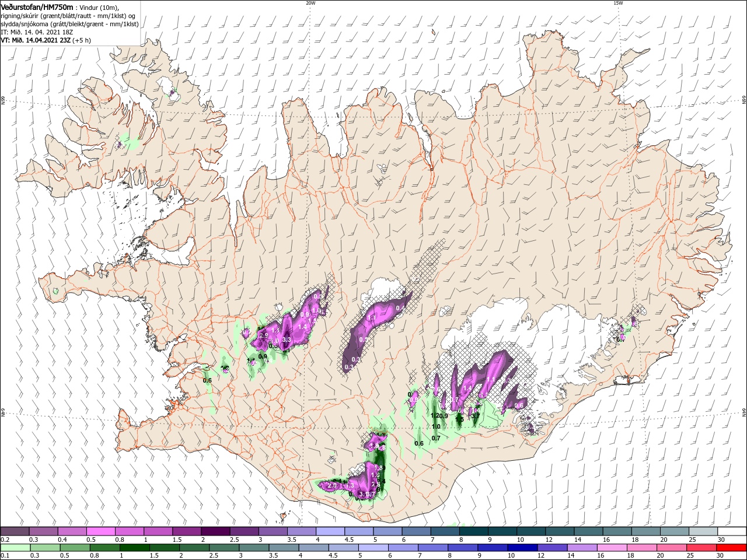Pick dark purple snow swatch starting at 2
The image size is (747, 560).
point(215,531)
